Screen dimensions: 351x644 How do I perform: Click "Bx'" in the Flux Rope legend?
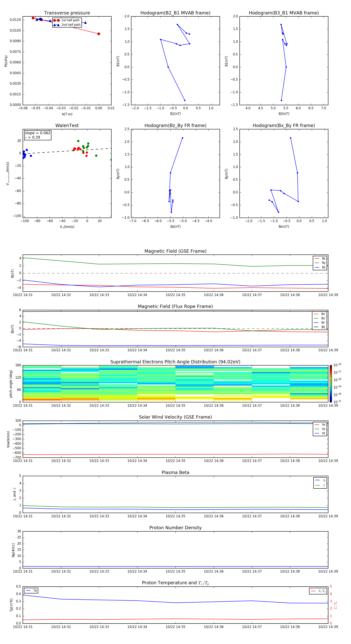tap(323, 314)
